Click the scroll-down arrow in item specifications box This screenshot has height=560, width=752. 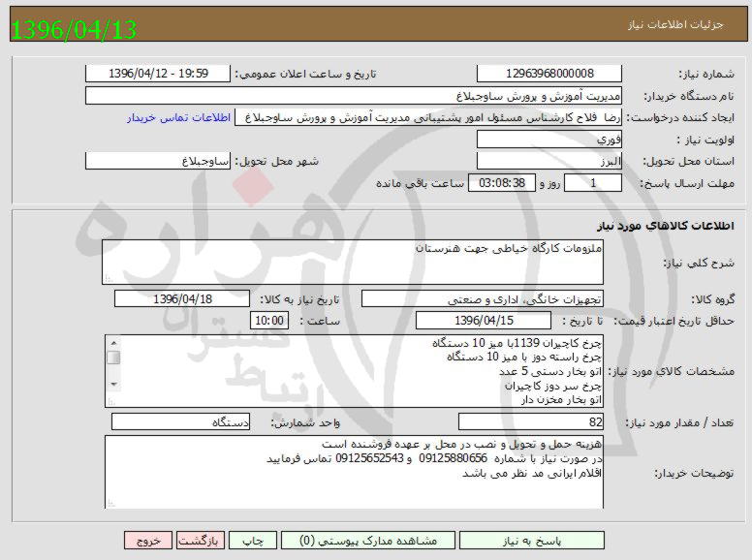coord(113,384)
